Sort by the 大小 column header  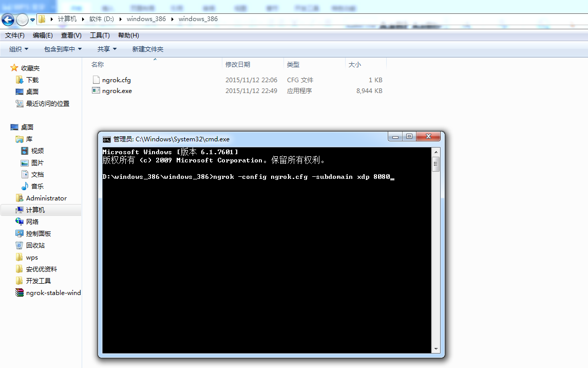coord(355,65)
